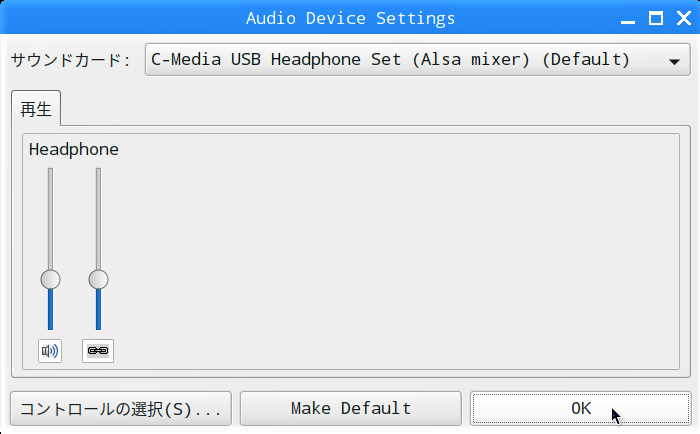Open the sound card combo box

[x=417, y=59]
